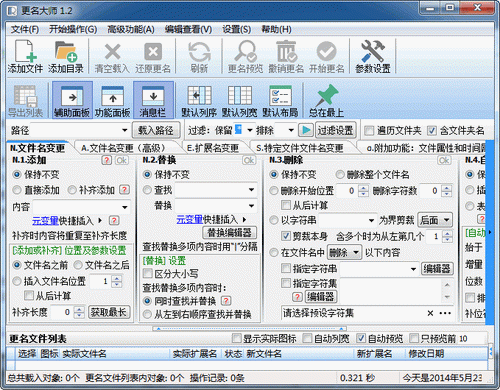500x390 pixels.
Task: Toggle the 消息栏 message bar icon
Action: click(153, 100)
